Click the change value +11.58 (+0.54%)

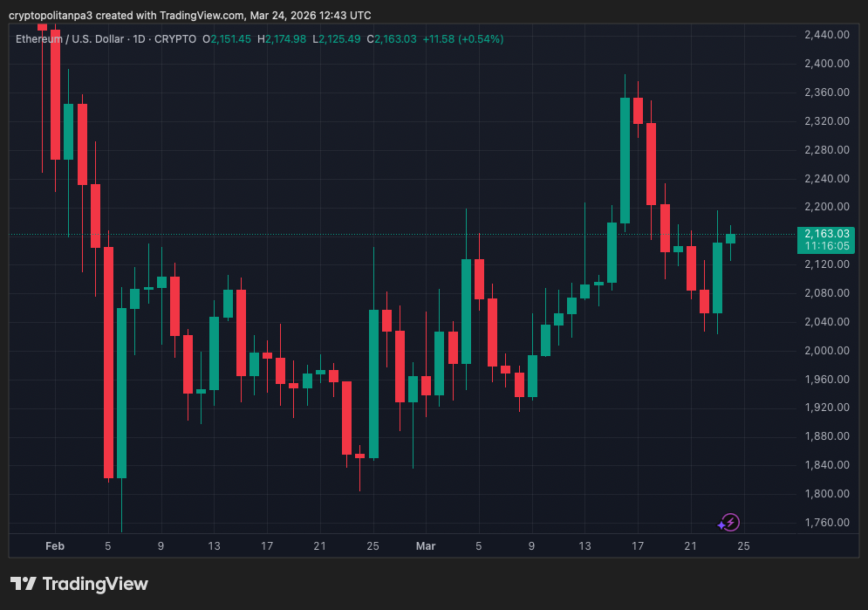(462, 39)
